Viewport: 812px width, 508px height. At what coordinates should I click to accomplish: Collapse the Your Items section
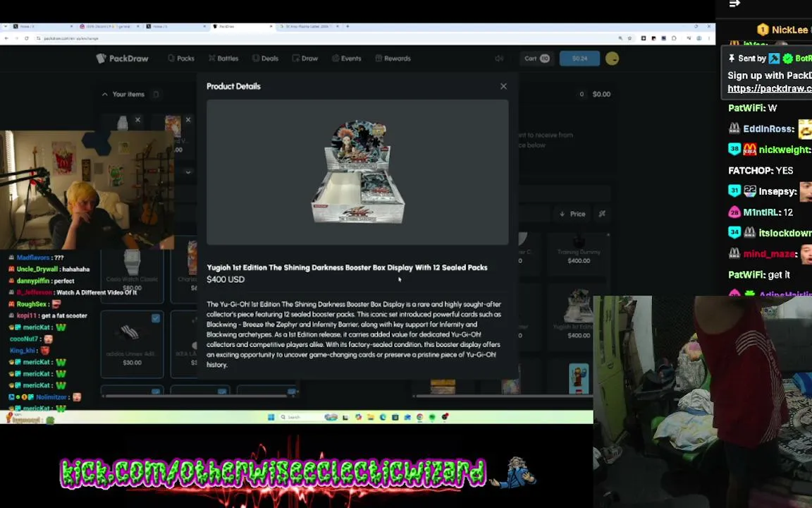pyautogui.click(x=104, y=95)
